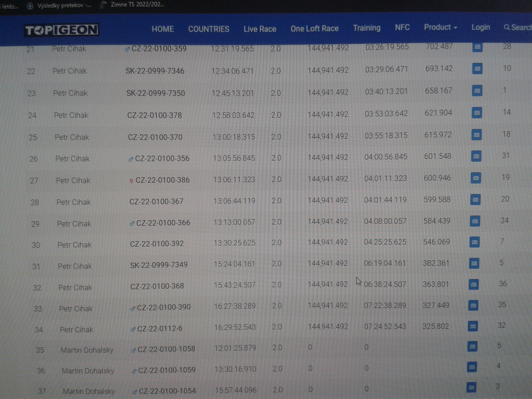Open map icon for CZ-22-0100-390 row
The width and height of the screenshot is (532, 399).
click(473, 305)
